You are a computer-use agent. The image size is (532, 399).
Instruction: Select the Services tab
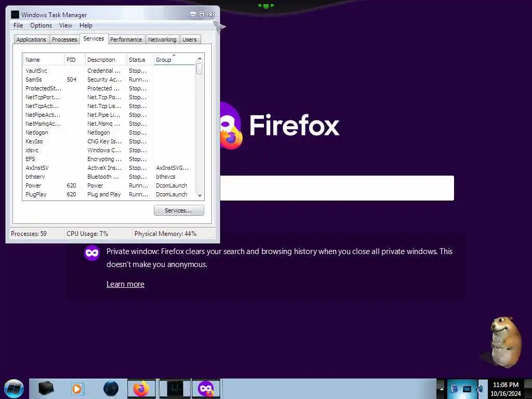click(94, 38)
